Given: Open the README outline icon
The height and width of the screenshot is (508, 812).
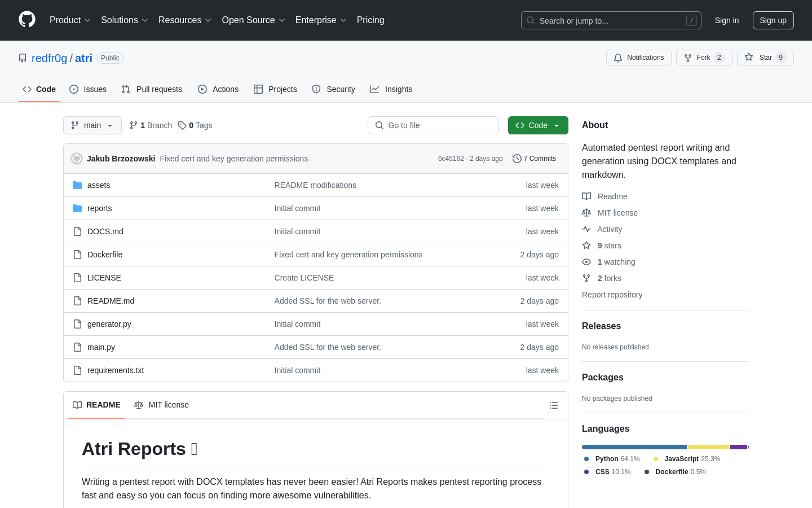Looking at the screenshot, I should 554,405.
